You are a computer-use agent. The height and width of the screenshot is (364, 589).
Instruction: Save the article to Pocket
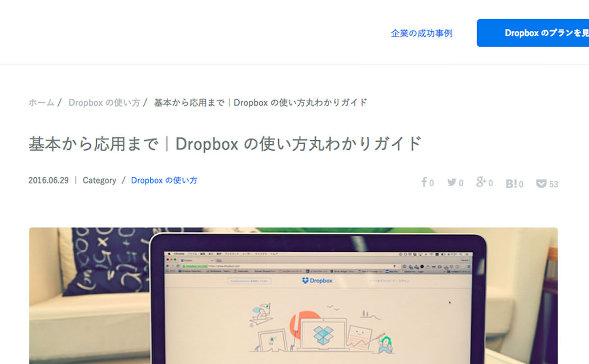(x=541, y=184)
